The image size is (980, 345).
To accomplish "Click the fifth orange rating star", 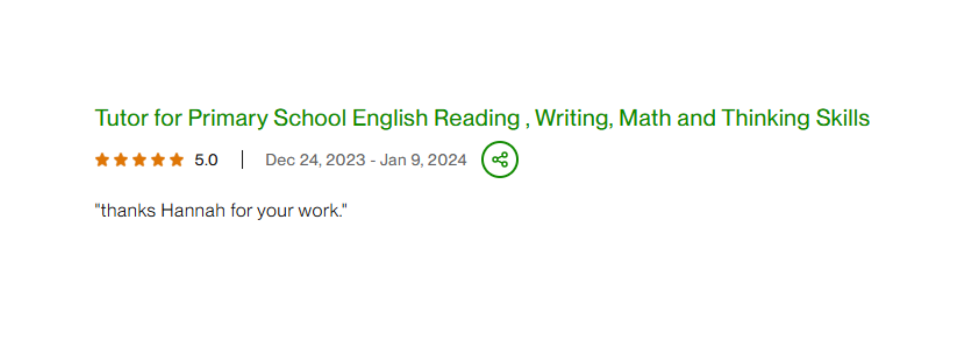I will coord(176,159).
